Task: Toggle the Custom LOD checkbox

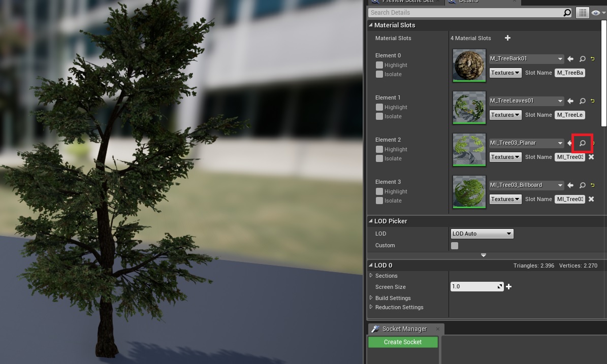Action: tap(455, 246)
